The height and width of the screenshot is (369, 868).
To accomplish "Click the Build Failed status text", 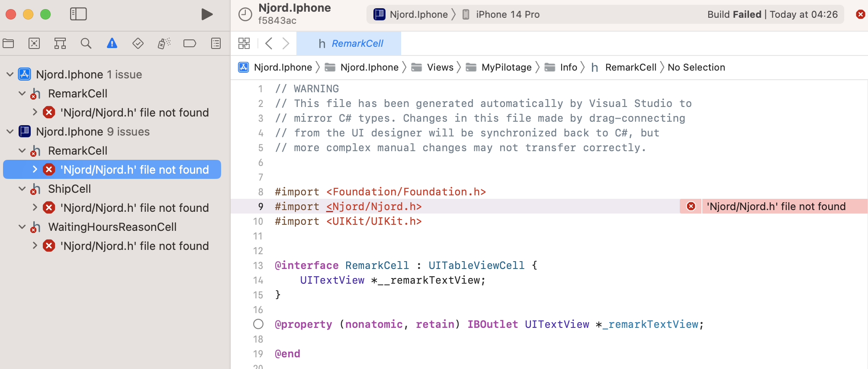I will pyautogui.click(x=734, y=14).
